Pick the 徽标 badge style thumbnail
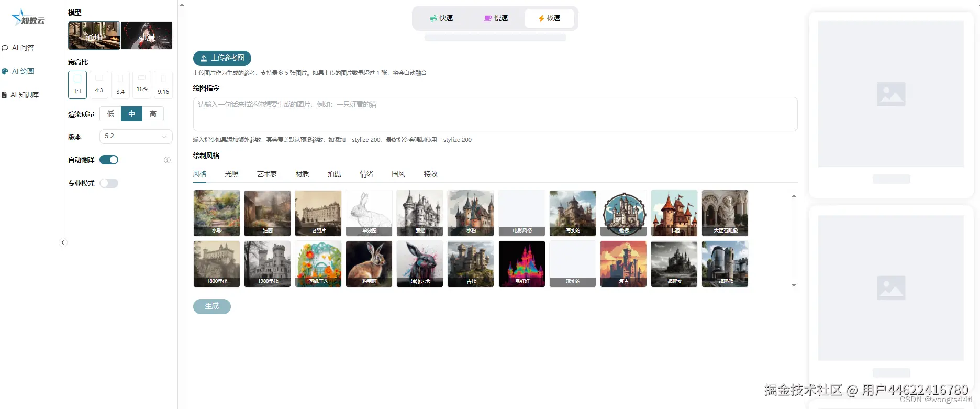The height and width of the screenshot is (409, 980). 623,213
